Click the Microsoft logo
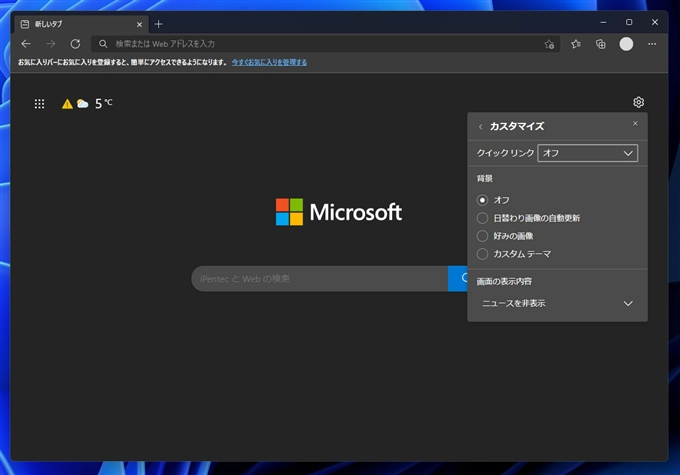 pyautogui.click(x=339, y=212)
